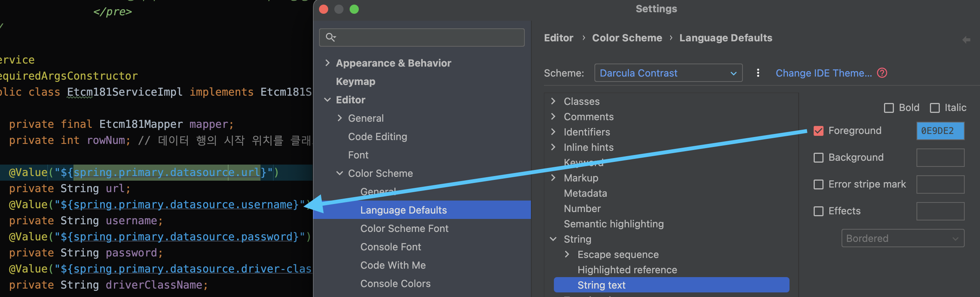Enable the Error stripe mark checkbox
This screenshot has height=297, width=980.
tap(819, 184)
